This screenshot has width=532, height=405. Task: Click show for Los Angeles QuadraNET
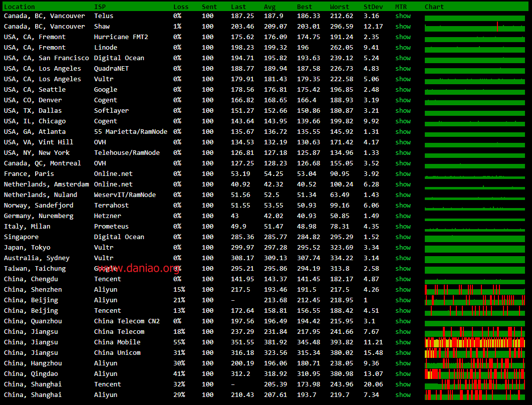[x=403, y=69]
